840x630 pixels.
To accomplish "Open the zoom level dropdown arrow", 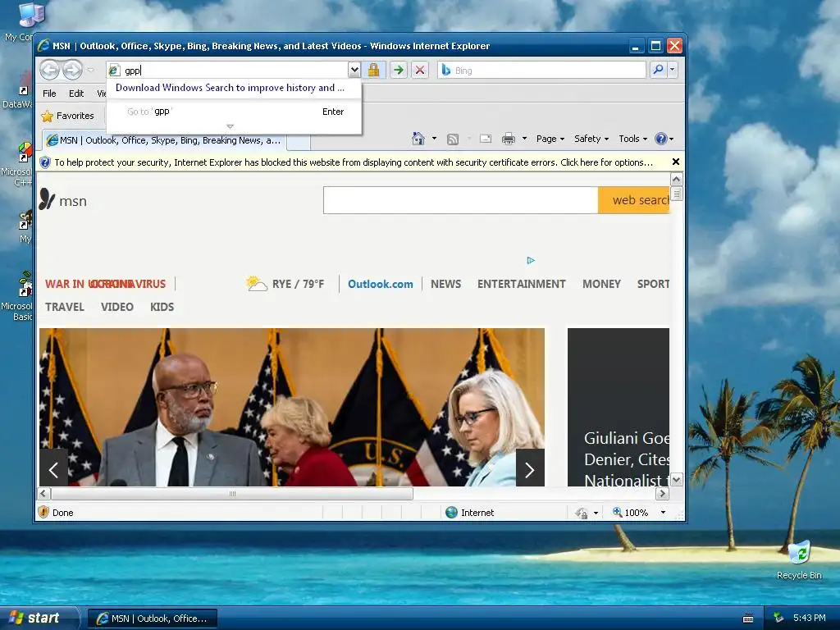I will pyautogui.click(x=663, y=513).
